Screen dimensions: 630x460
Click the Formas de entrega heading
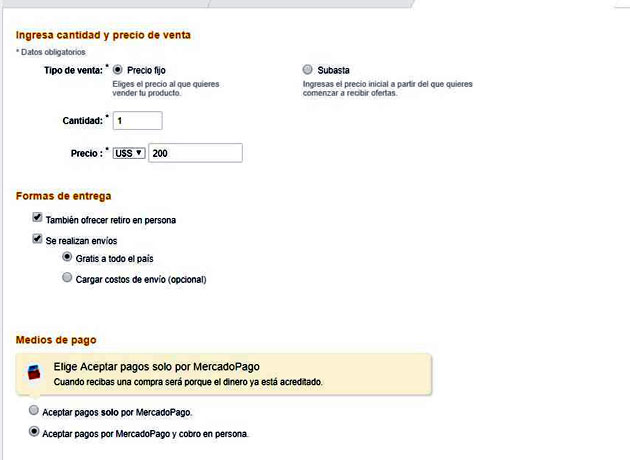63,195
